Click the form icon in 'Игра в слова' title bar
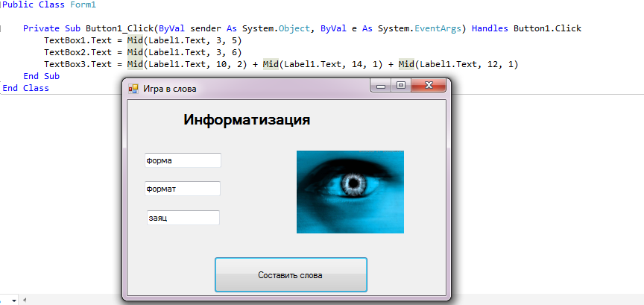Image resolution: width=644 pixels, height=305 pixels. [x=133, y=89]
